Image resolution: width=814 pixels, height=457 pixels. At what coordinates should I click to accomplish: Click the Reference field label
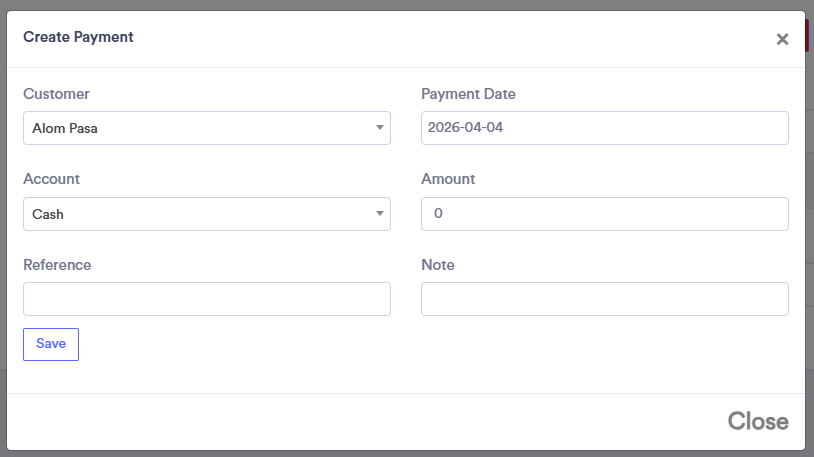[x=57, y=265]
